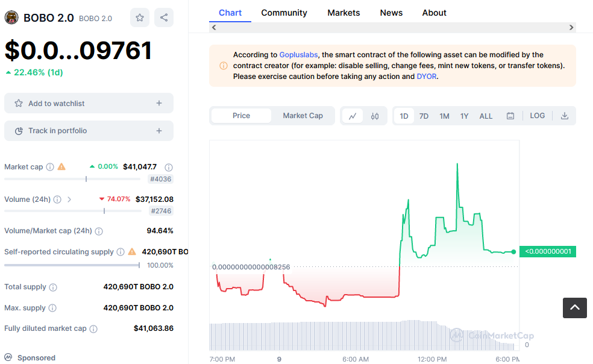Expand the Volume (24h) details chevron
This screenshot has width=593, height=364.
coord(69,199)
